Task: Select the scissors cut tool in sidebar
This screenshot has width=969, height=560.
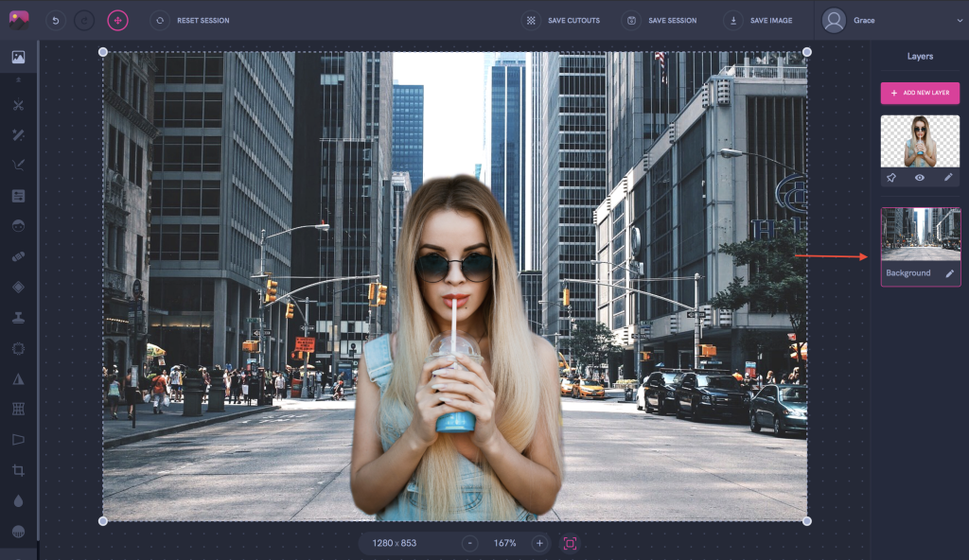Action: point(18,105)
